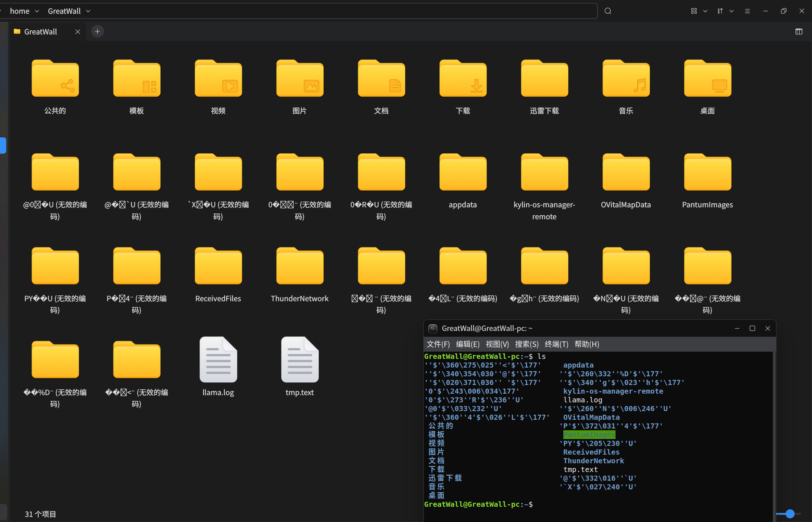This screenshot has height=522, width=812.
Task: Expand the sort options dropdown arrow
Action: tap(732, 11)
